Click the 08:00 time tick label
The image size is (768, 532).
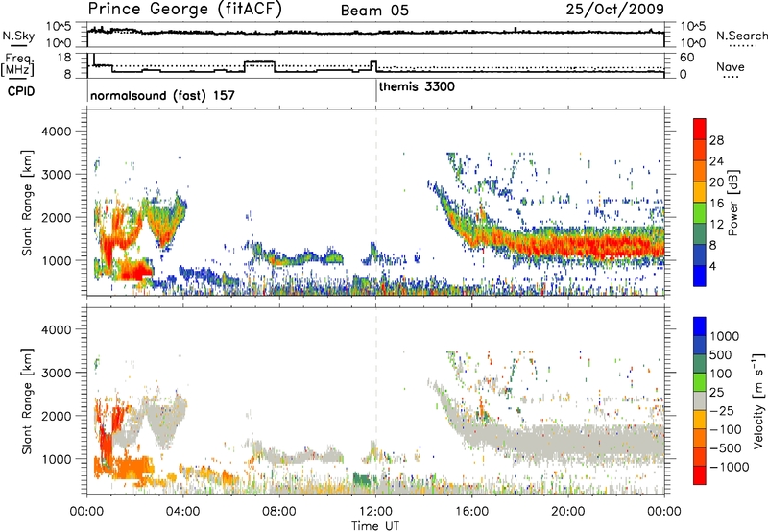click(279, 512)
